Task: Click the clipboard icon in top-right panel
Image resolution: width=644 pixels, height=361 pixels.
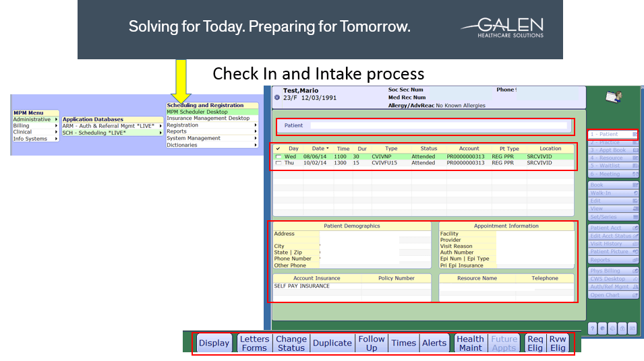Action: tap(614, 98)
